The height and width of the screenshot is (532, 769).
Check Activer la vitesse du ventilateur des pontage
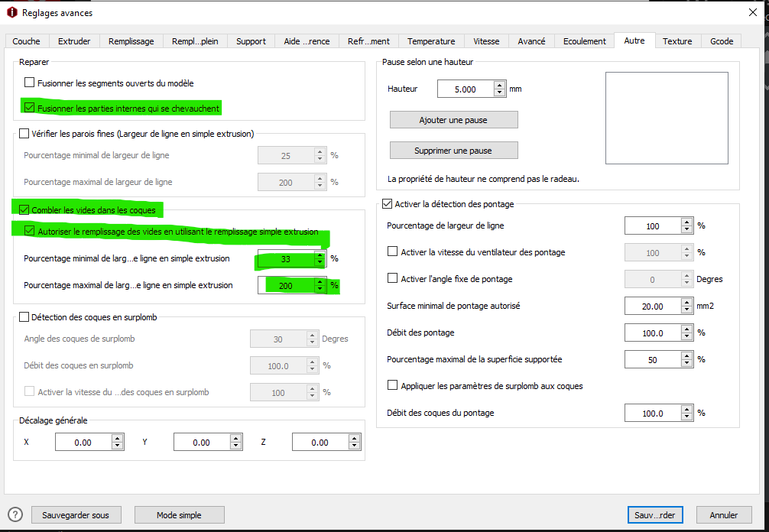(392, 251)
